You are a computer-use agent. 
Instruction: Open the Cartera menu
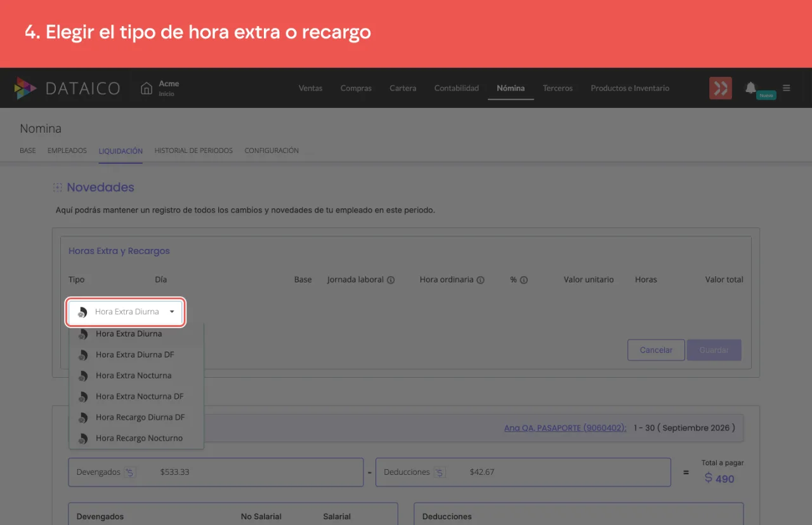403,88
